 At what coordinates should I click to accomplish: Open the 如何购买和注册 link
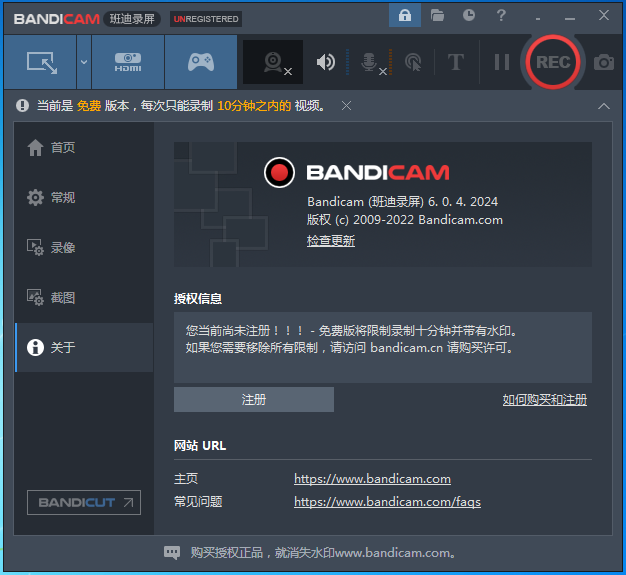point(545,400)
